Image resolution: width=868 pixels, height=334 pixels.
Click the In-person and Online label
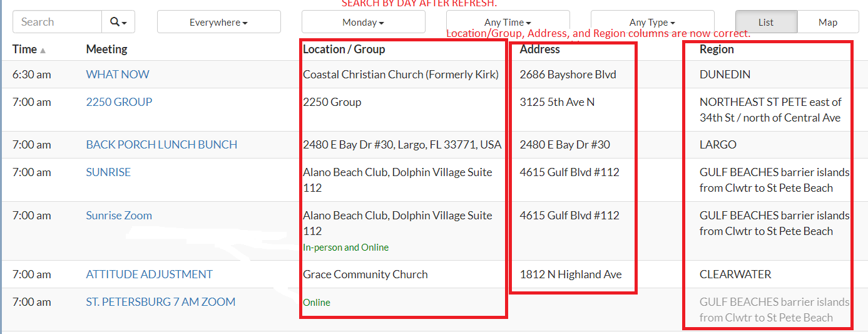pyautogui.click(x=345, y=248)
